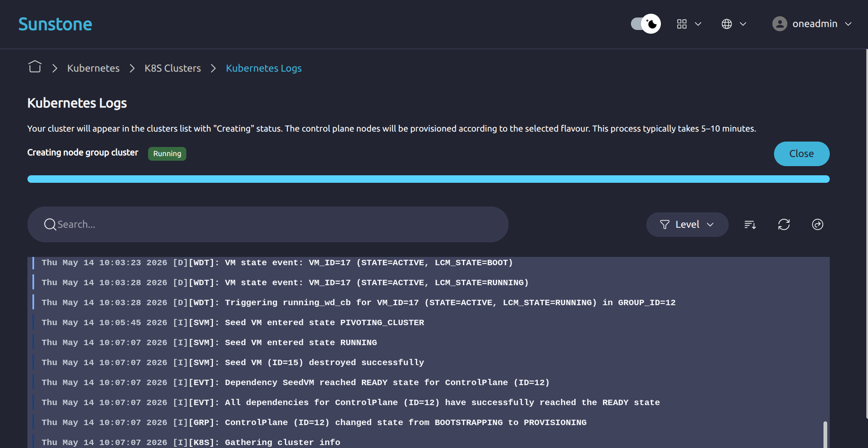
Task: Toggle log sort order icon
Action: tap(750, 225)
